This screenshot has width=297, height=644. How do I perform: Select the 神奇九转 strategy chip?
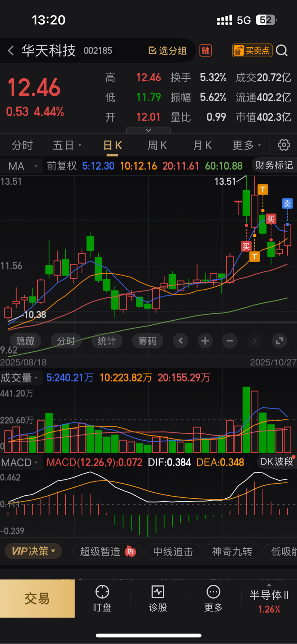pyautogui.click(x=232, y=551)
